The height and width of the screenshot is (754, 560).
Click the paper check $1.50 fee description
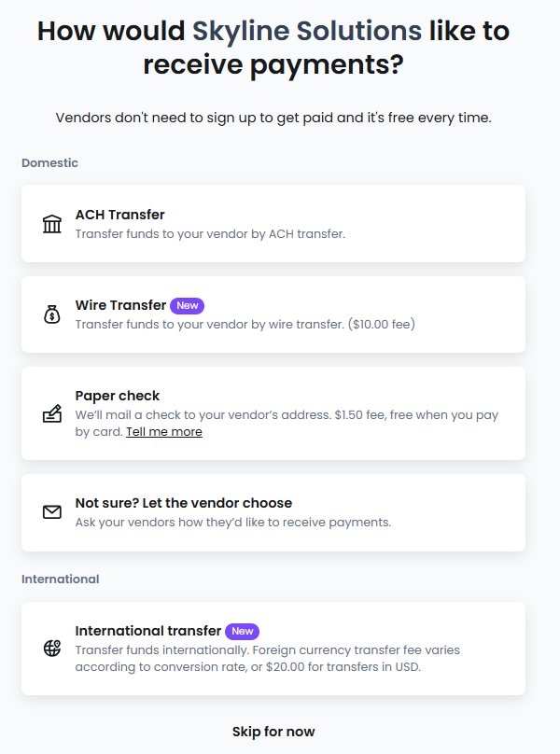point(287,423)
